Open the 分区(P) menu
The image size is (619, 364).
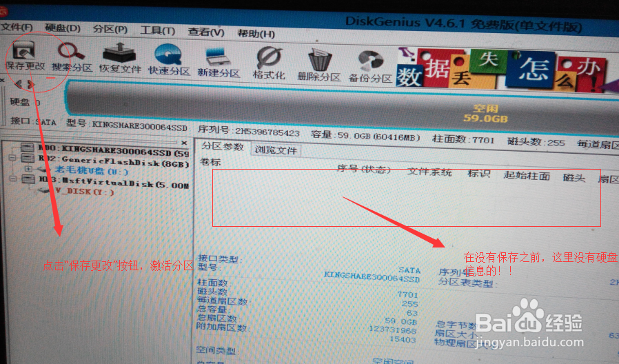click(x=110, y=29)
